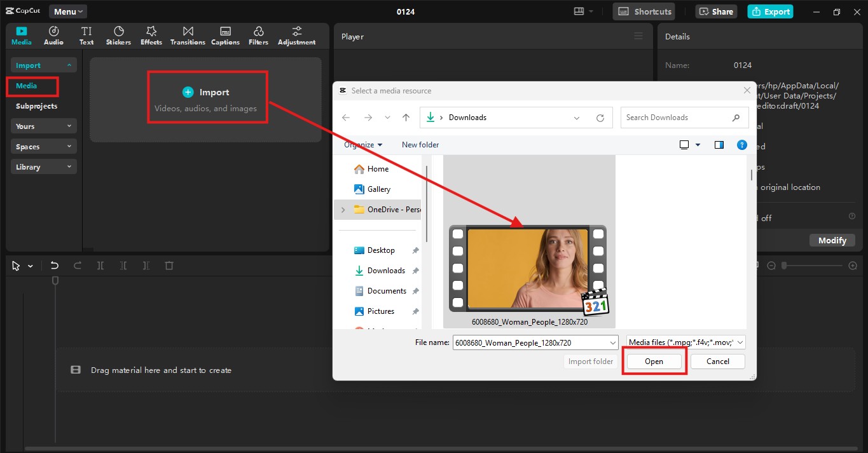Viewport: 868px width, 453px height.
Task: Select Gallery in dialog navigation pane
Action: pyautogui.click(x=379, y=189)
